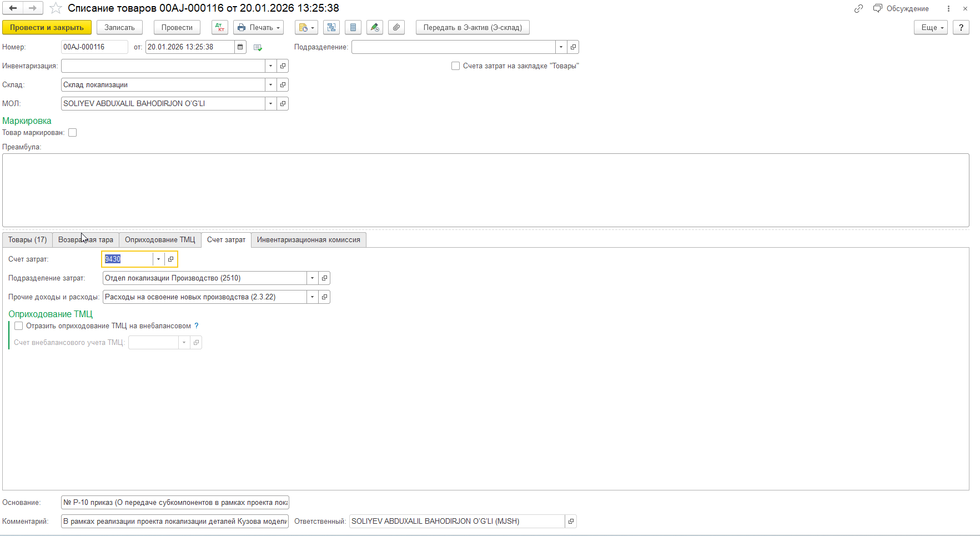980x536 pixels.
Task: Copy link to this document
Action: pos(858,8)
